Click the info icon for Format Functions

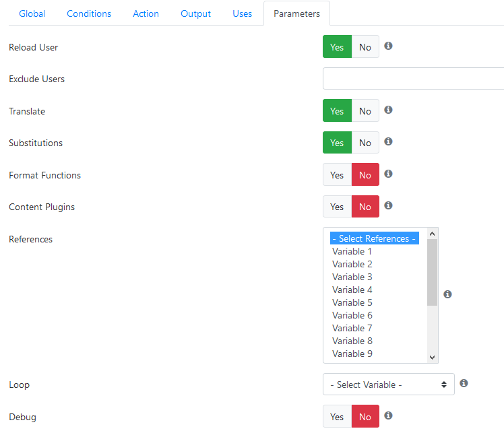pos(388,174)
